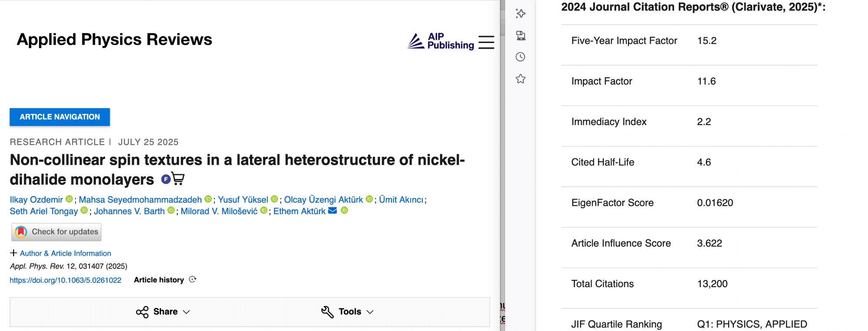Click the ARTICLE NAVIGATION button

click(x=60, y=117)
